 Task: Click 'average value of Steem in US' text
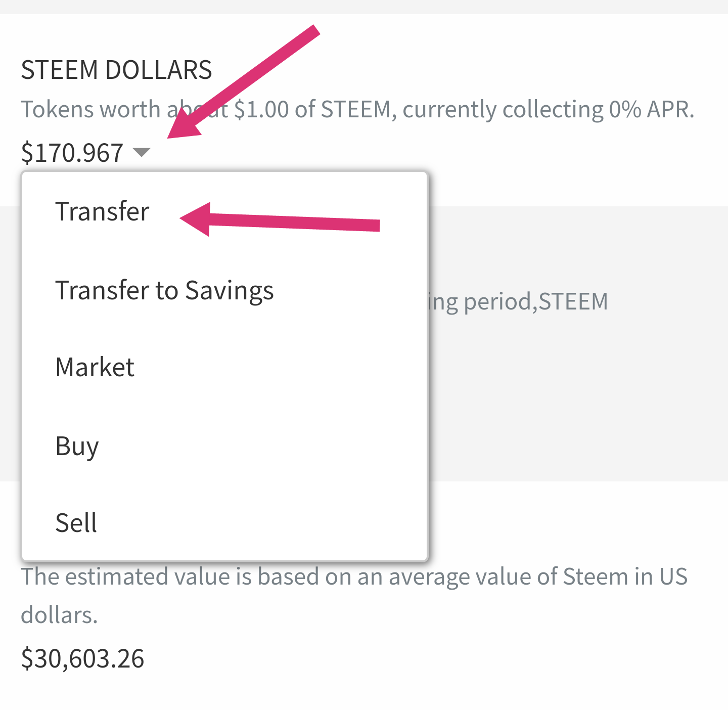coord(536,576)
